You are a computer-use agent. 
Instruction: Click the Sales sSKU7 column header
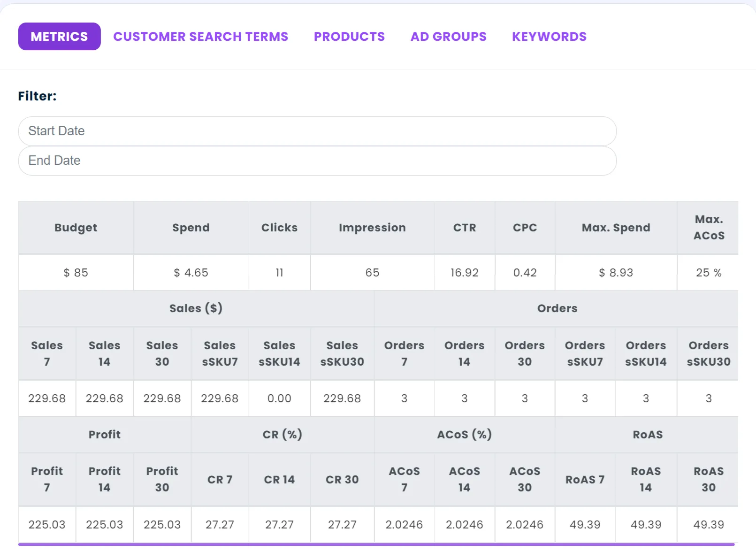coord(220,353)
